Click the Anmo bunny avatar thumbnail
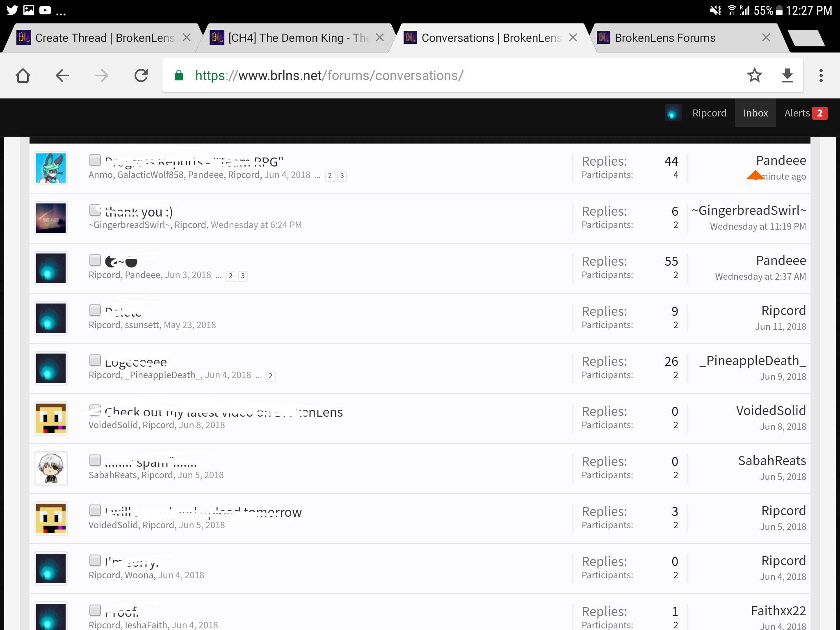The width and height of the screenshot is (840, 630). 51,168
